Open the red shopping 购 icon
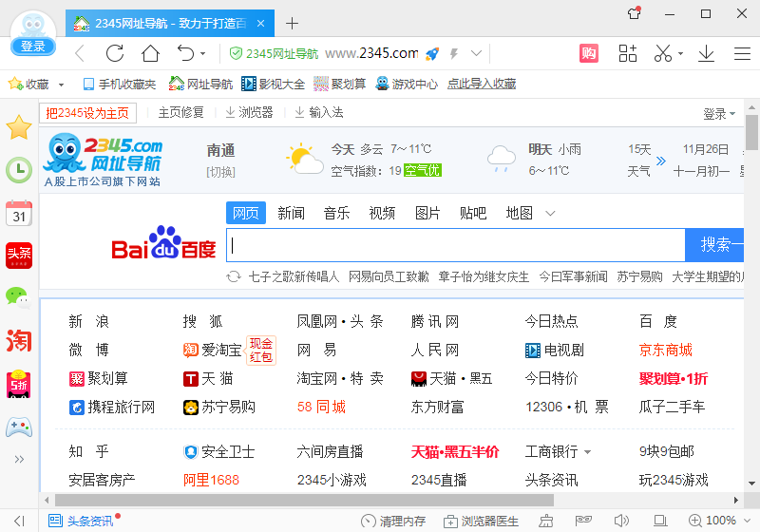The height and width of the screenshot is (532, 760). [x=589, y=53]
